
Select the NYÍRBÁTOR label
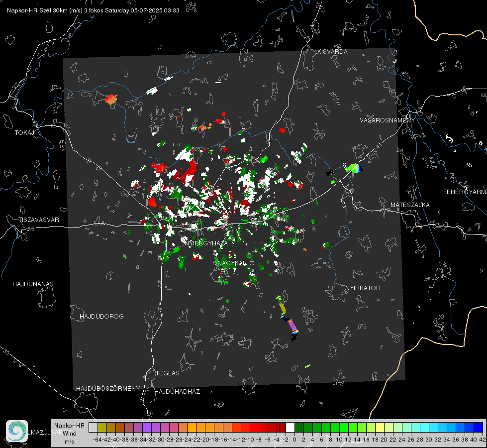(363, 288)
